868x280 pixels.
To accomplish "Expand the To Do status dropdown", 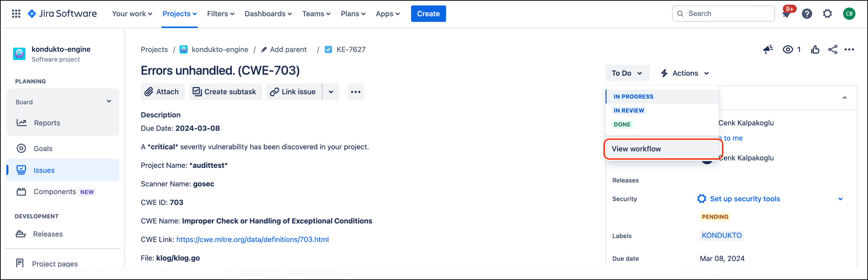I will [627, 73].
